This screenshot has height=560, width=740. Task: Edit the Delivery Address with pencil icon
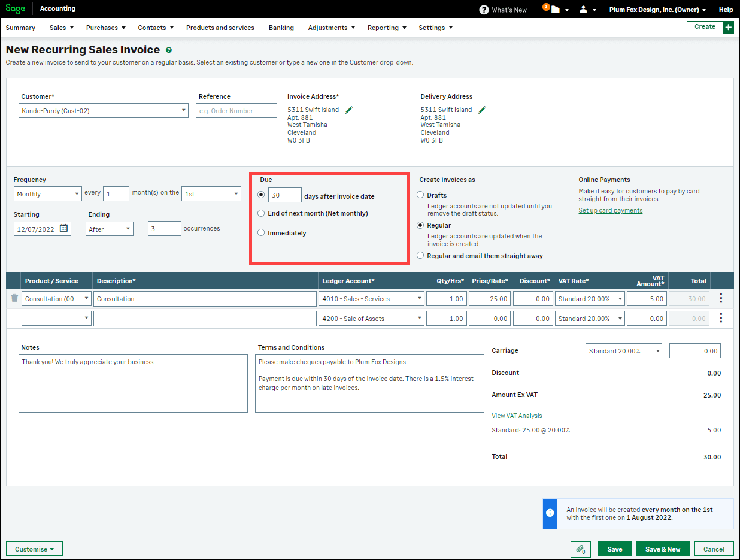click(482, 110)
